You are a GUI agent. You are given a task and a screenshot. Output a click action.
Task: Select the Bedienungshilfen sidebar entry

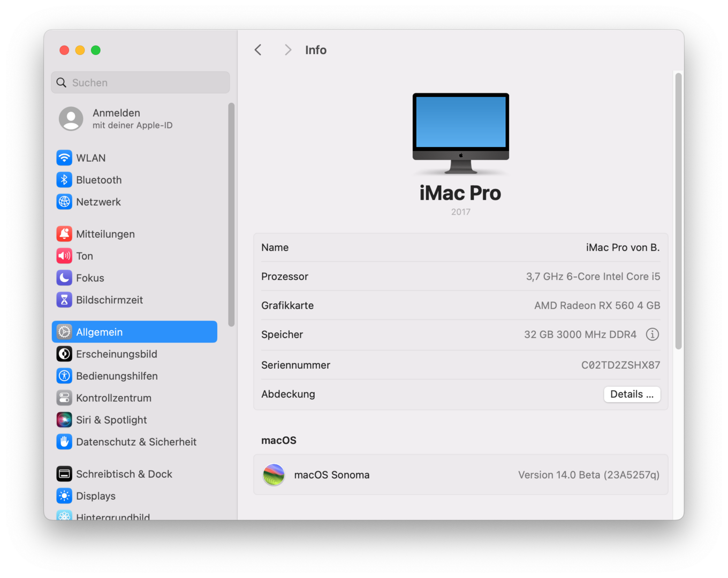(x=134, y=376)
